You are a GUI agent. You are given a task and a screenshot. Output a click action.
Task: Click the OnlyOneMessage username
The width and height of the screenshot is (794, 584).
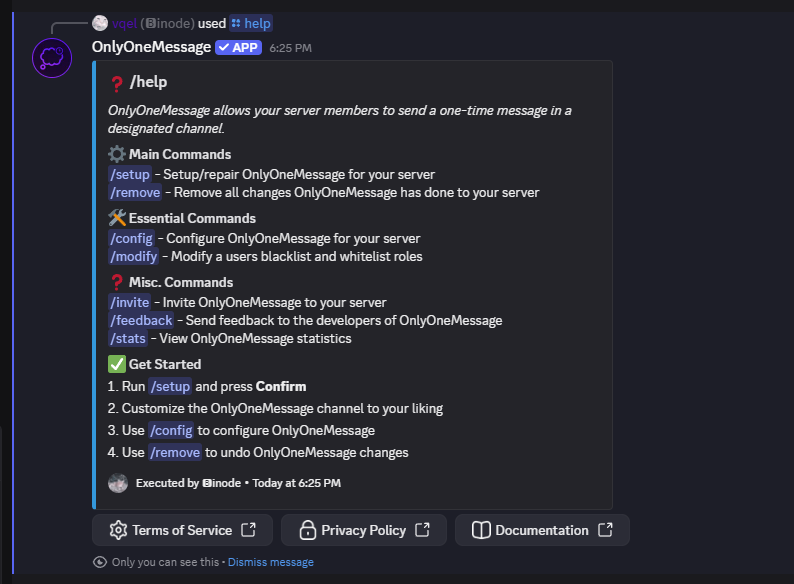[x=151, y=47]
